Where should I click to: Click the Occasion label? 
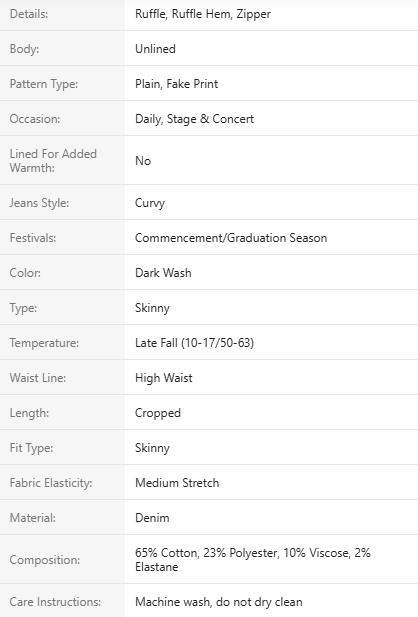(35, 119)
